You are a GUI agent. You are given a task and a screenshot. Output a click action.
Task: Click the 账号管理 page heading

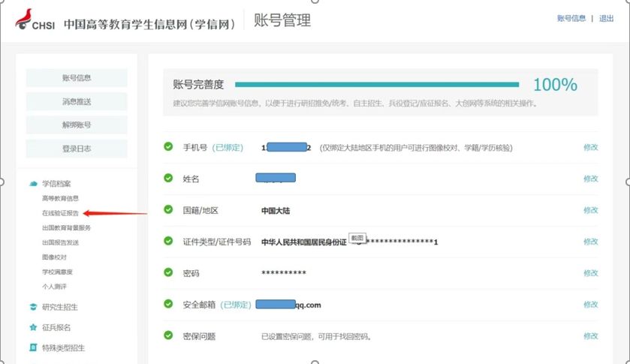(282, 20)
